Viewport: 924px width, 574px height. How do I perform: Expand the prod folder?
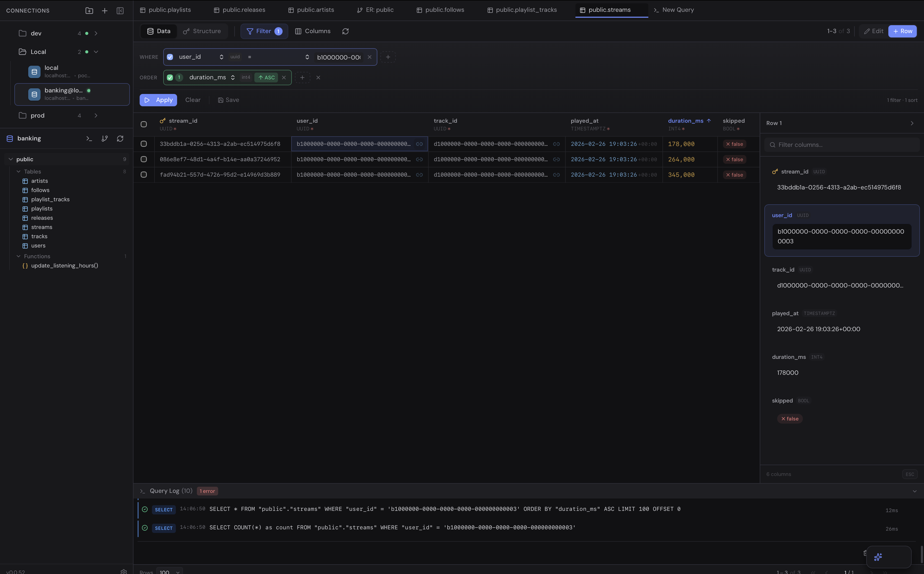(96, 116)
